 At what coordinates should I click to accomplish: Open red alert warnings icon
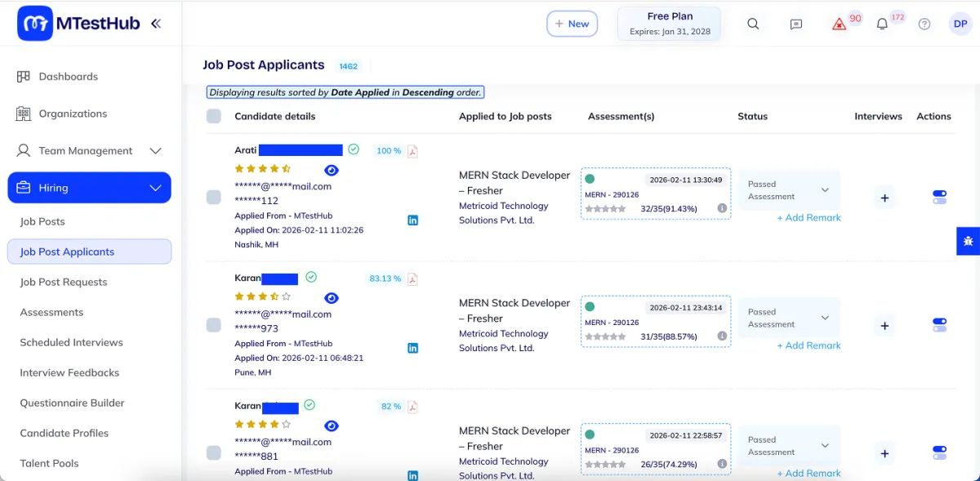tap(839, 24)
